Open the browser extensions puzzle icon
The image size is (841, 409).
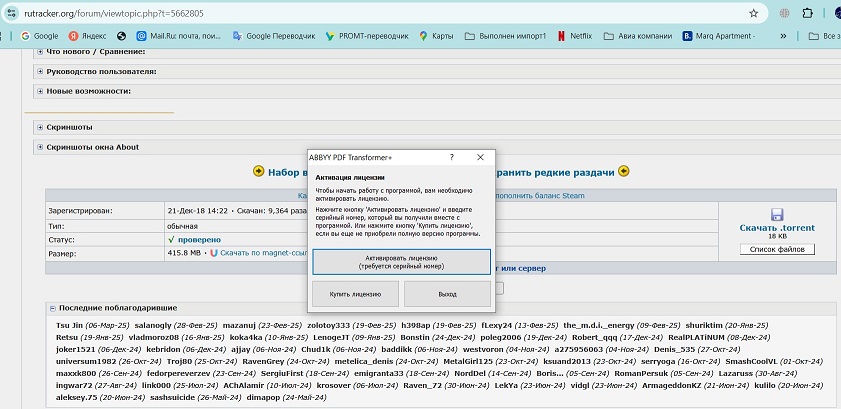pos(781,13)
